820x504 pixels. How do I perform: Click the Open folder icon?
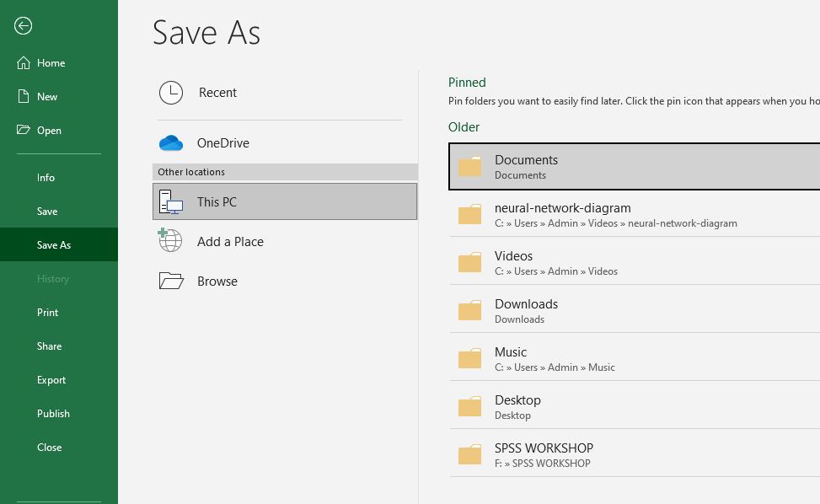point(24,131)
